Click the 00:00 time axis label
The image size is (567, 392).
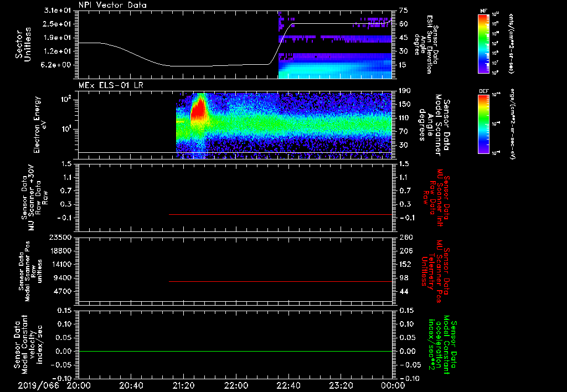[x=393, y=385]
